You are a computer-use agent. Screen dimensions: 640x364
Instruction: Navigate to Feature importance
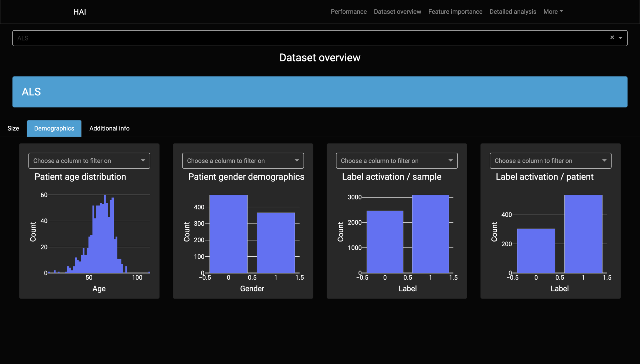(x=455, y=12)
